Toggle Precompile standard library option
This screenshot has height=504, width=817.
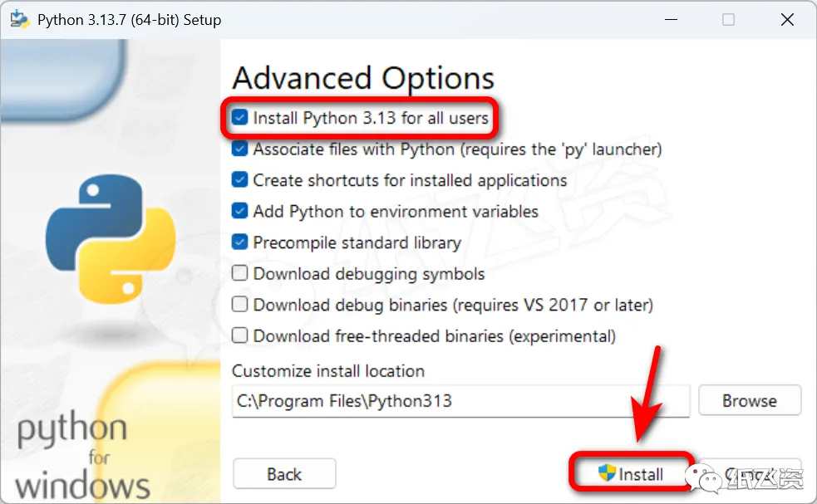click(x=239, y=242)
